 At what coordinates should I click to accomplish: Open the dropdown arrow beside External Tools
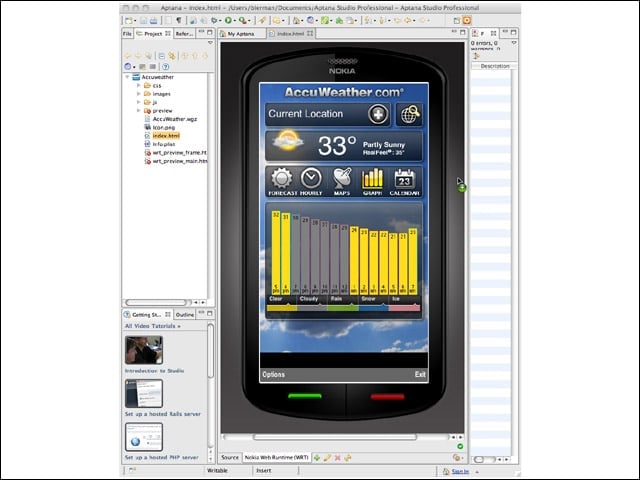coord(249,21)
